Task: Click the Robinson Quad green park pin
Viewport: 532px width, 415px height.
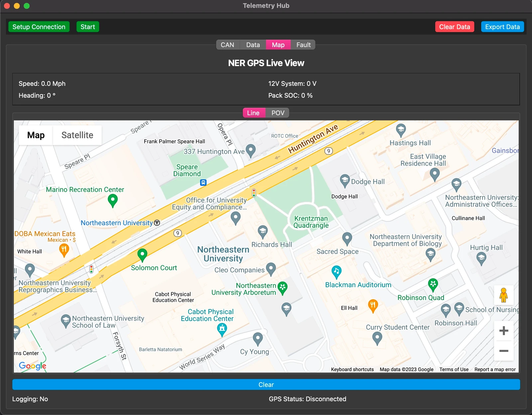Action: click(433, 285)
